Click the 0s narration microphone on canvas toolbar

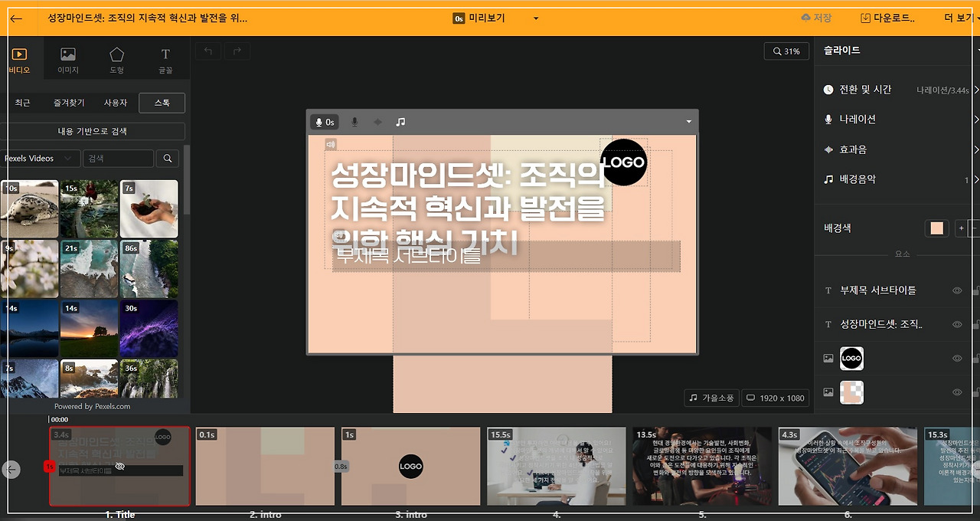pos(324,122)
